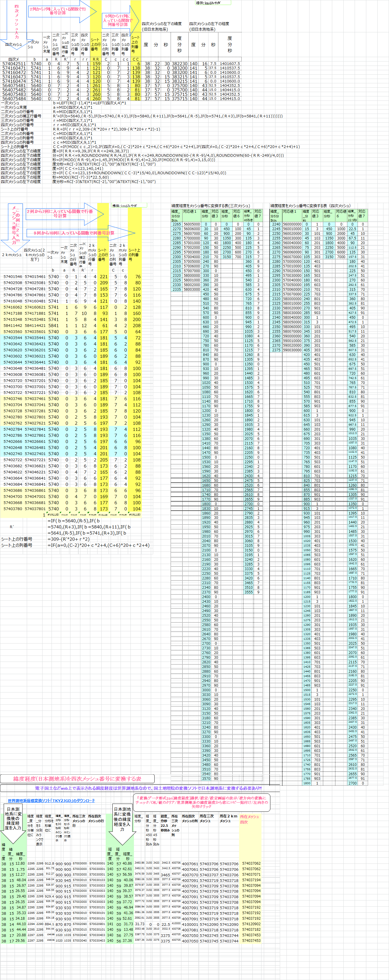Click formula 秒=MOD((RC[-7]-3)*22.5,60)
Viewport: 389px width, 980px height.
pos(81,177)
